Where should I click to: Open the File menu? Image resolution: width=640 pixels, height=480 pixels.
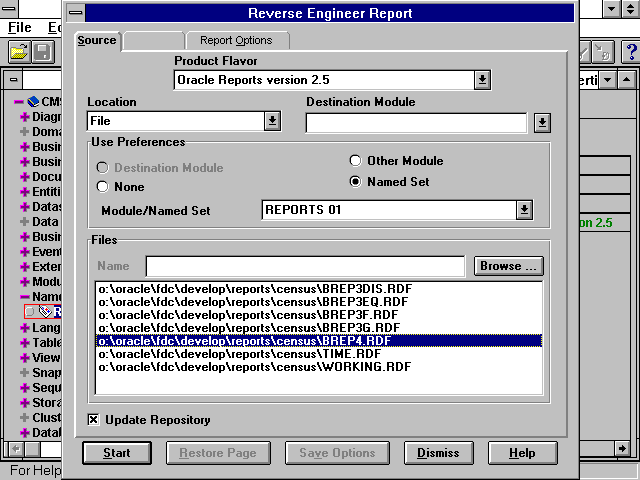pyautogui.click(x=19, y=27)
